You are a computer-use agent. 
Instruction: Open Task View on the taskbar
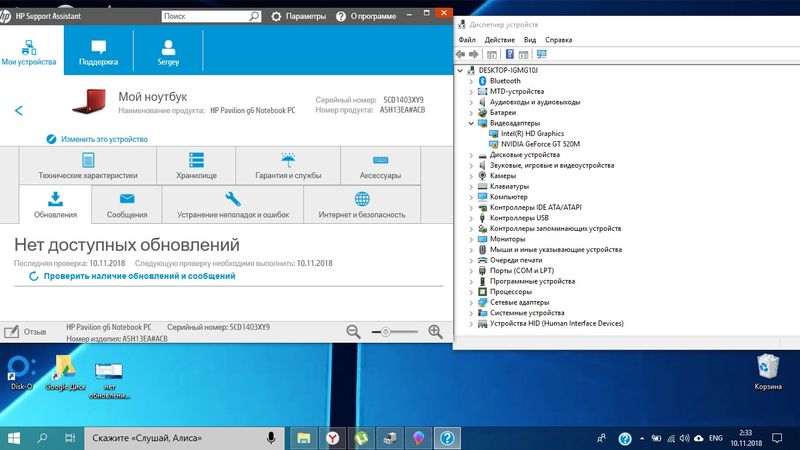70,438
